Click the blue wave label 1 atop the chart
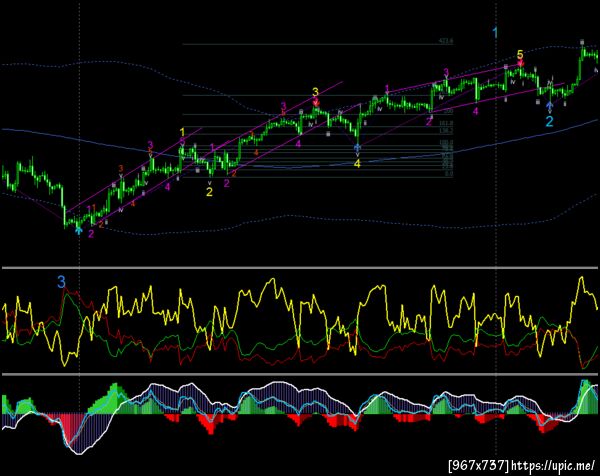Image resolution: width=600 pixels, height=476 pixels. tap(496, 33)
